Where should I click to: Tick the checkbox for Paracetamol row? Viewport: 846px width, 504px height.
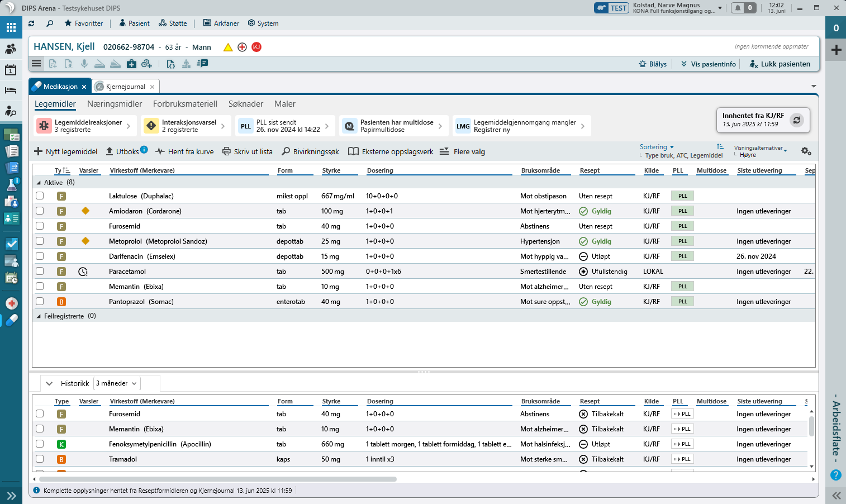point(40,271)
